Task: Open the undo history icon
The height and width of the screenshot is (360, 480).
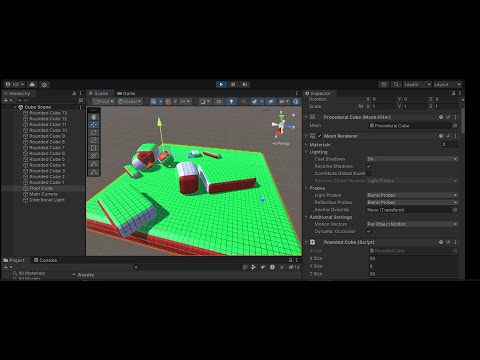Action: (x=384, y=85)
